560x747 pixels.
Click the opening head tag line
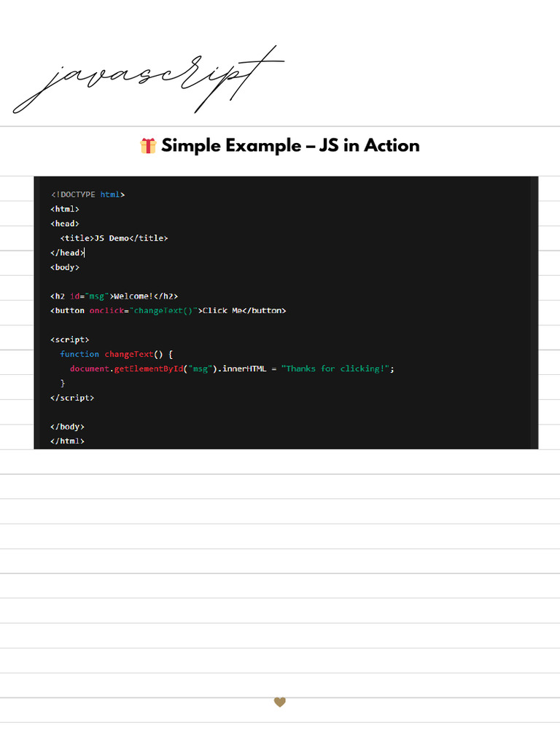click(65, 223)
